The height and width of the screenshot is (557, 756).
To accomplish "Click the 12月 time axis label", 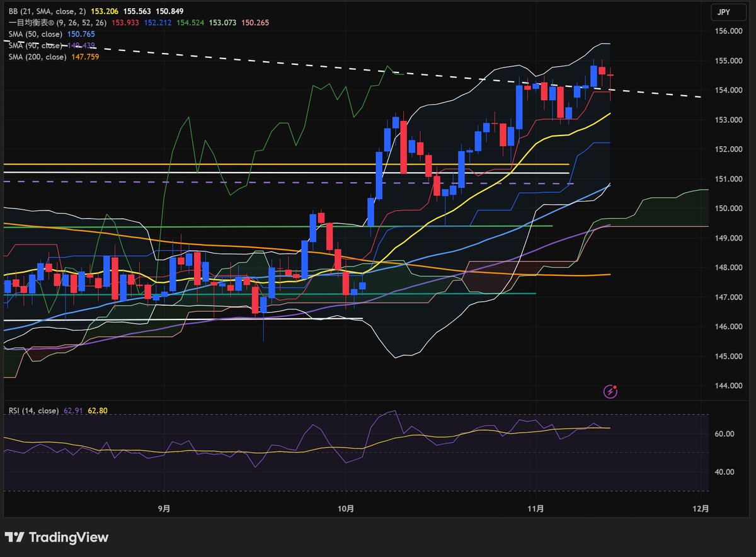I will [701, 508].
